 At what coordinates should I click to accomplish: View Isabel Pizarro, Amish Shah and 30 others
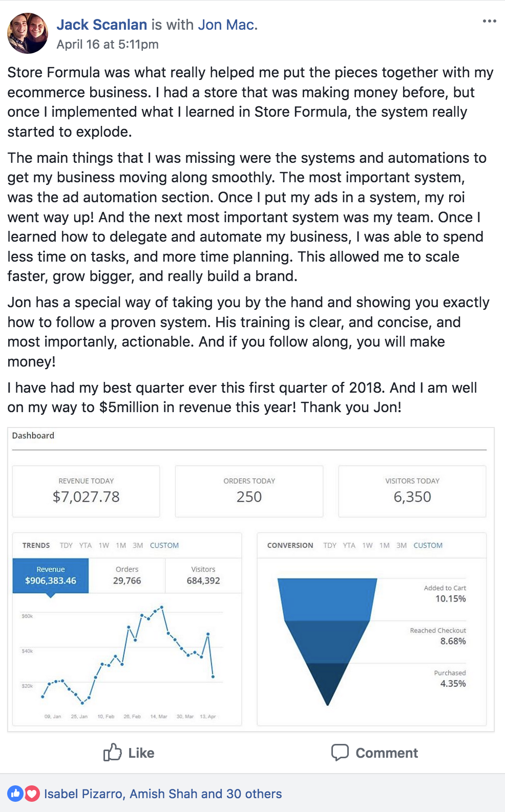[163, 794]
